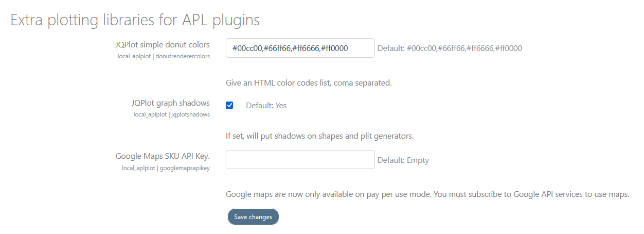This screenshot has width=644, height=234.
Task: Click the Save changes button
Action: 253,217
